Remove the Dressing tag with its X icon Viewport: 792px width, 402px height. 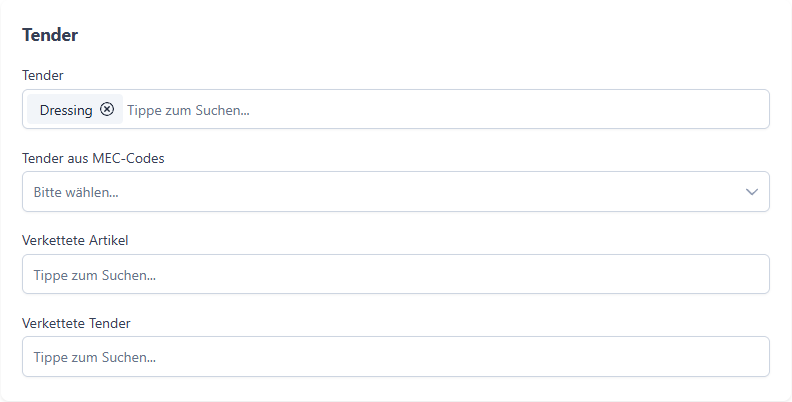107,109
